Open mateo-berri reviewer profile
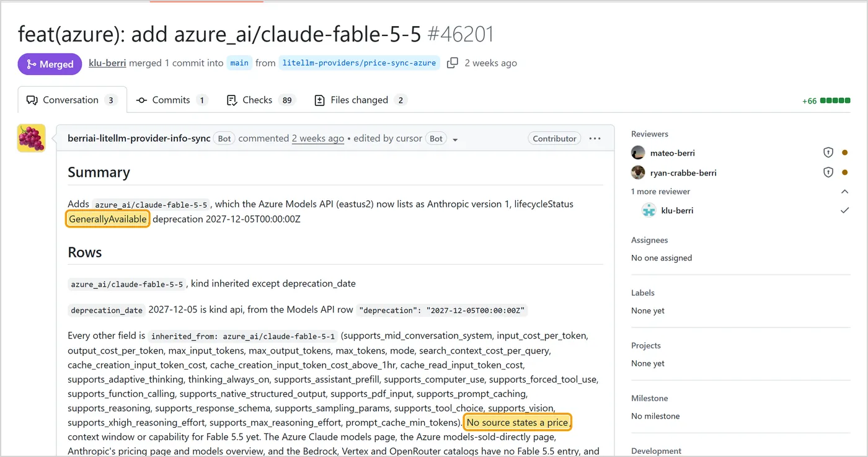 (x=671, y=153)
